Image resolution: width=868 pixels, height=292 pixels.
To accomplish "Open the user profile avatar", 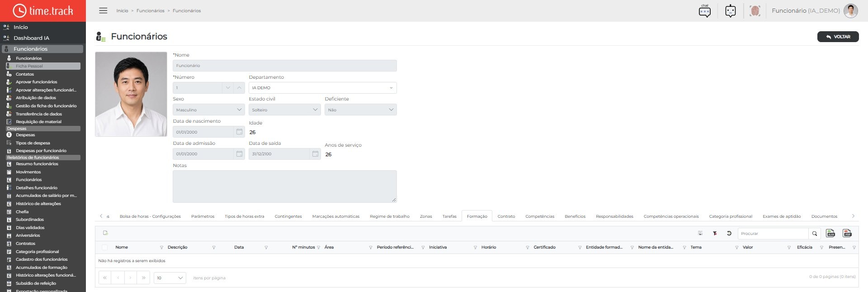I will [850, 11].
